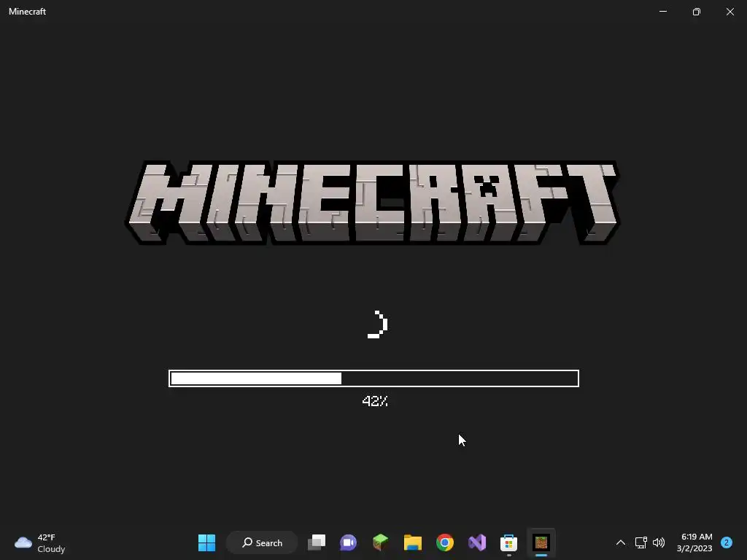
Task: Open the weather widget showing 42°F Cloudy
Action: point(40,542)
